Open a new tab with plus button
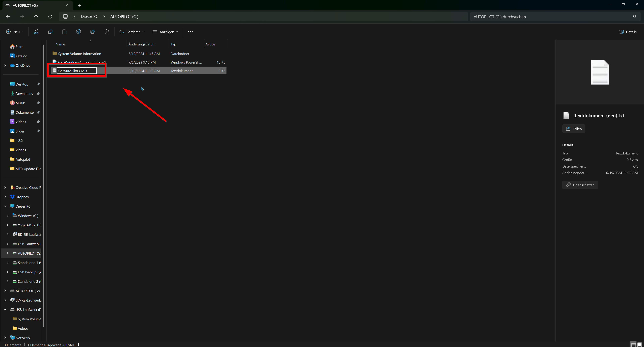Screen dimensions: 644x347 click(x=79, y=5)
